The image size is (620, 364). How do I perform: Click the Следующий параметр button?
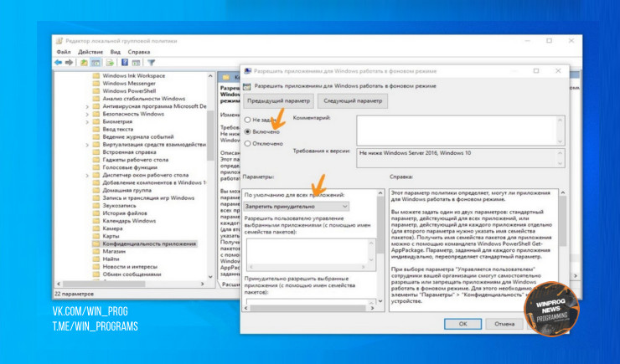(x=353, y=101)
